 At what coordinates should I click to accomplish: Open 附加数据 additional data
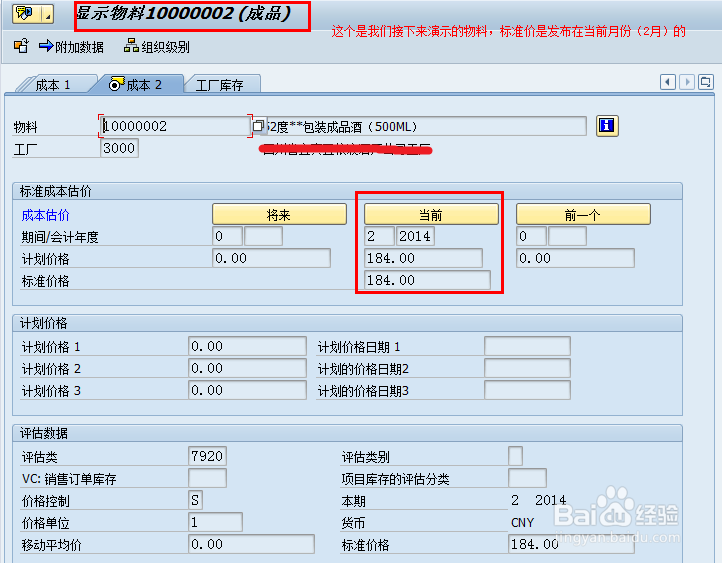click(71, 46)
